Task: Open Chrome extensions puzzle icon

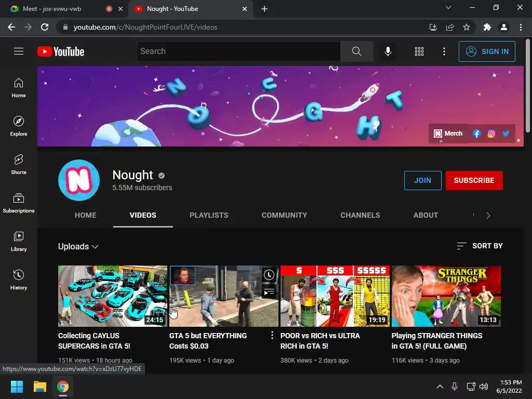Action: pos(487,27)
